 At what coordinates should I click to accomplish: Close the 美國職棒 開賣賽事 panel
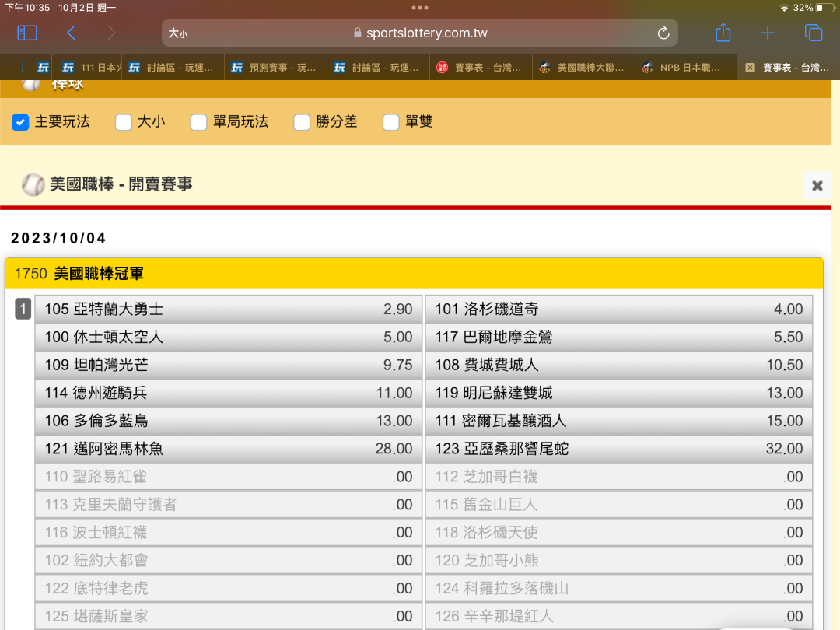coord(817,185)
